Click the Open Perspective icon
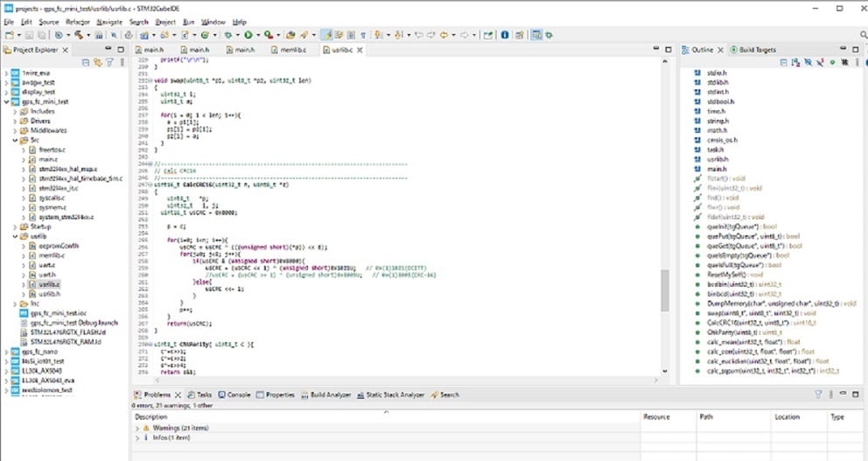This screenshot has height=461, width=868. pyautogui.click(x=519, y=35)
